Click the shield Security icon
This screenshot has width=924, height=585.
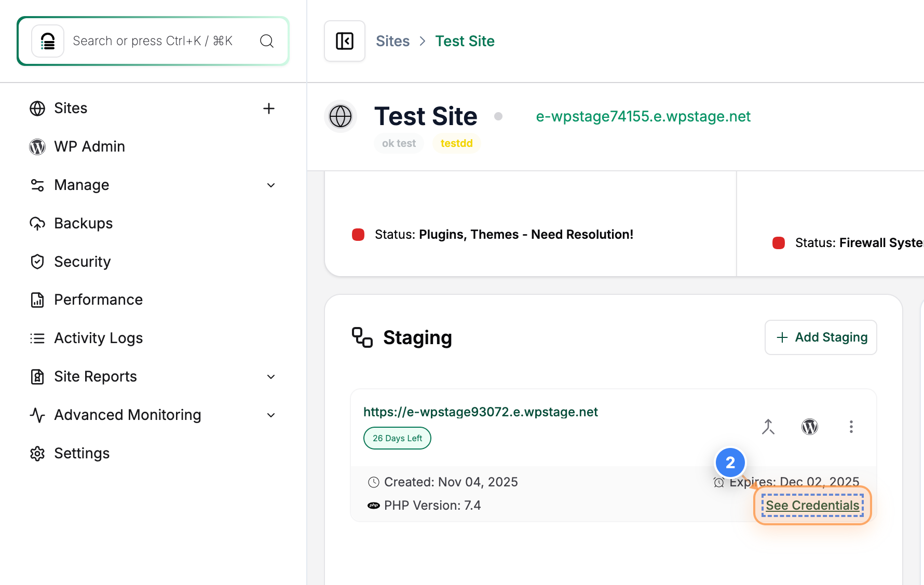coord(37,262)
